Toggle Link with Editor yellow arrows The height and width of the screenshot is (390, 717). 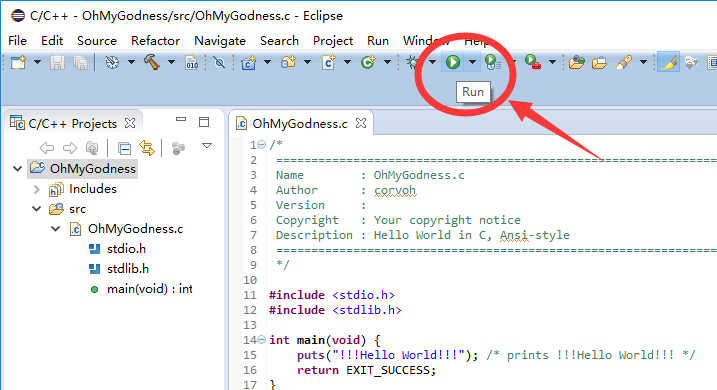[x=147, y=148]
